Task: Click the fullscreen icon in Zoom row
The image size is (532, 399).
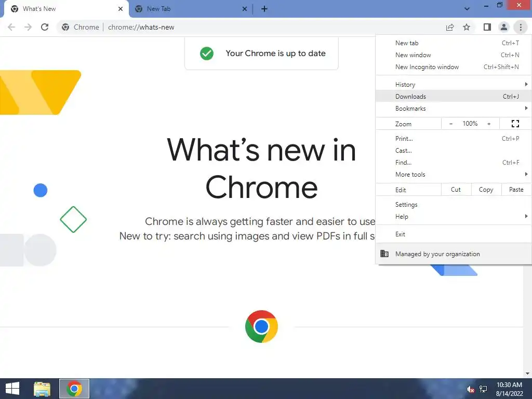Action: tap(515, 124)
